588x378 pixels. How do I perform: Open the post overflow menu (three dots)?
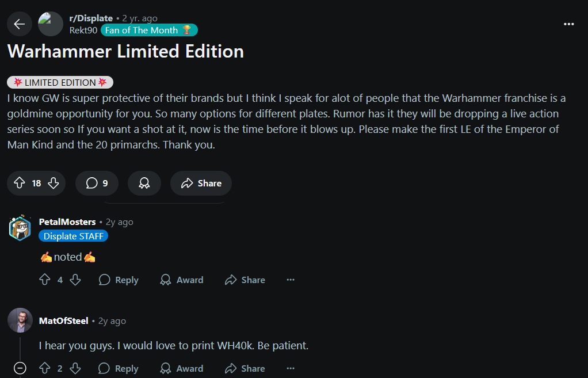tap(568, 24)
